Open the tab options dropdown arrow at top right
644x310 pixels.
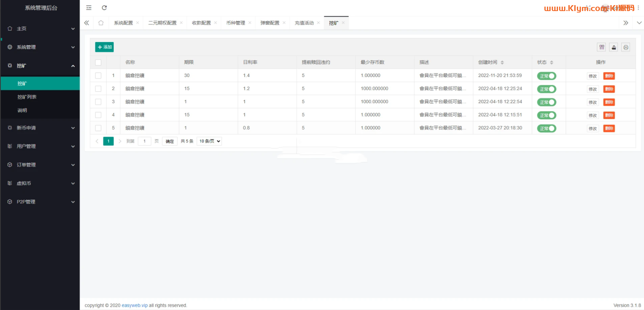[639, 23]
